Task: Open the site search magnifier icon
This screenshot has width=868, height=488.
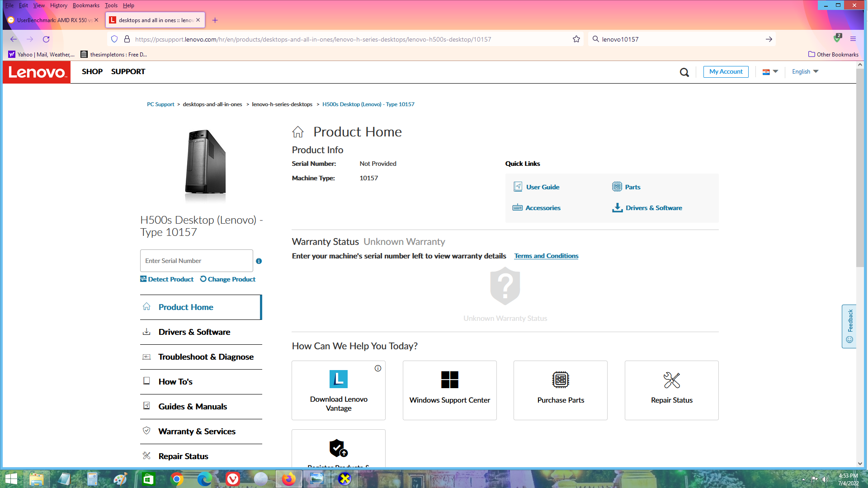Action: tap(684, 72)
